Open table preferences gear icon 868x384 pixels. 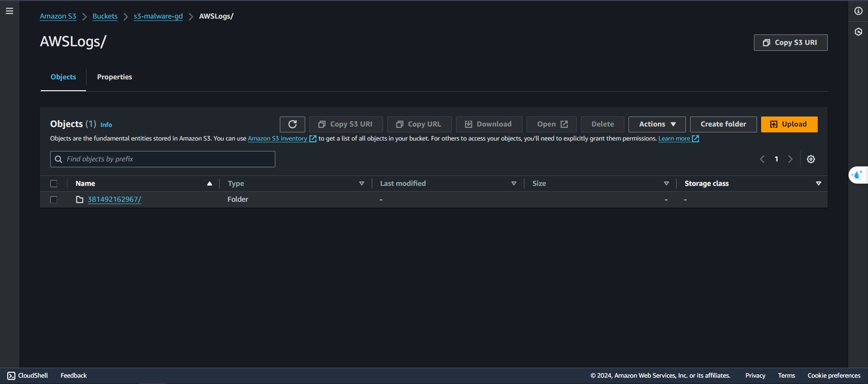(811, 159)
